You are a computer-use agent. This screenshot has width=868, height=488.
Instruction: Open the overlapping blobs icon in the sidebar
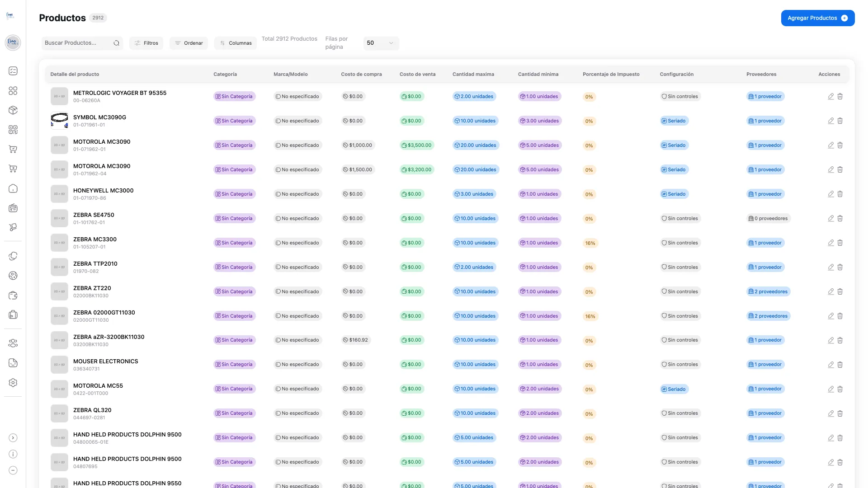[13, 256]
